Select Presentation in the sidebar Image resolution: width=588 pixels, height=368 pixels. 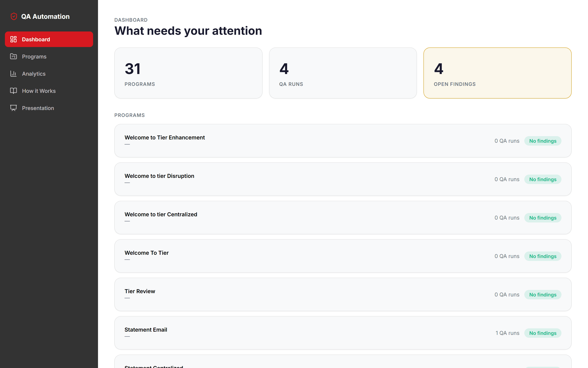[49, 108]
